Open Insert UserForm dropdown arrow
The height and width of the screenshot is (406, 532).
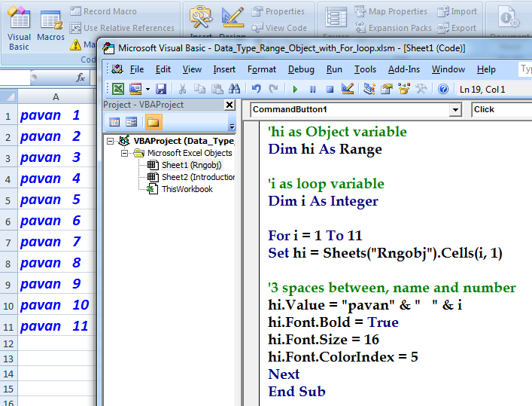pyautogui.click(x=147, y=90)
